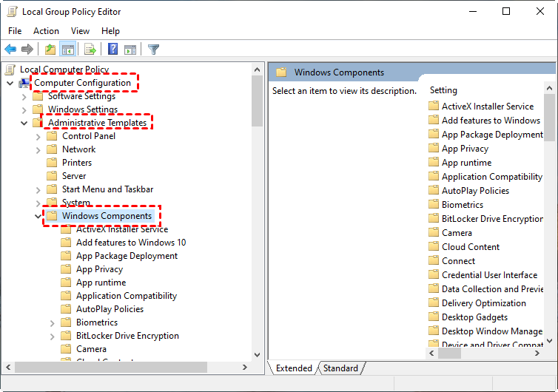
Task: Click the Software Settings folder icon in tree
Action: (x=38, y=96)
